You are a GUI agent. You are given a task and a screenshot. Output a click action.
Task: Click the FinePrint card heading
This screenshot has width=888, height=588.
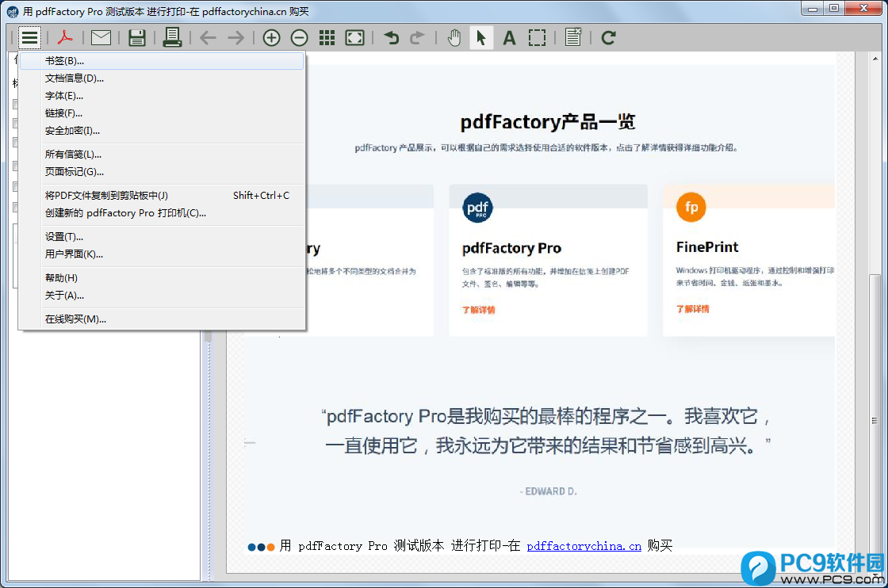point(707,246)
